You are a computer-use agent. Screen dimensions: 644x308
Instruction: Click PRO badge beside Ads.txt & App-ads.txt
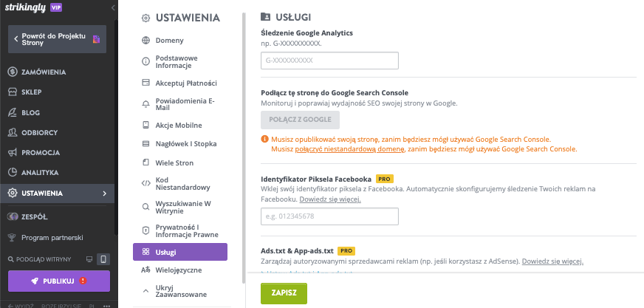click(x=346, y=250)
